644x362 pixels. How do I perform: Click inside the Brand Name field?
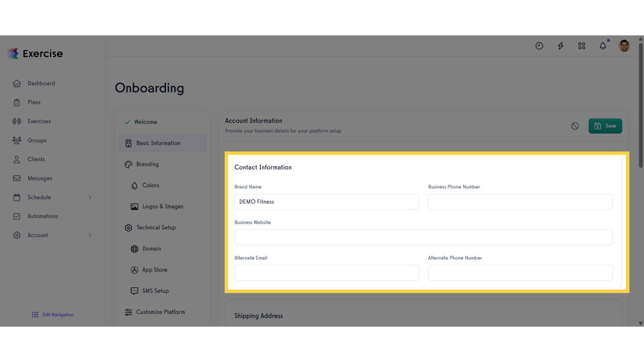click(327, 201)
